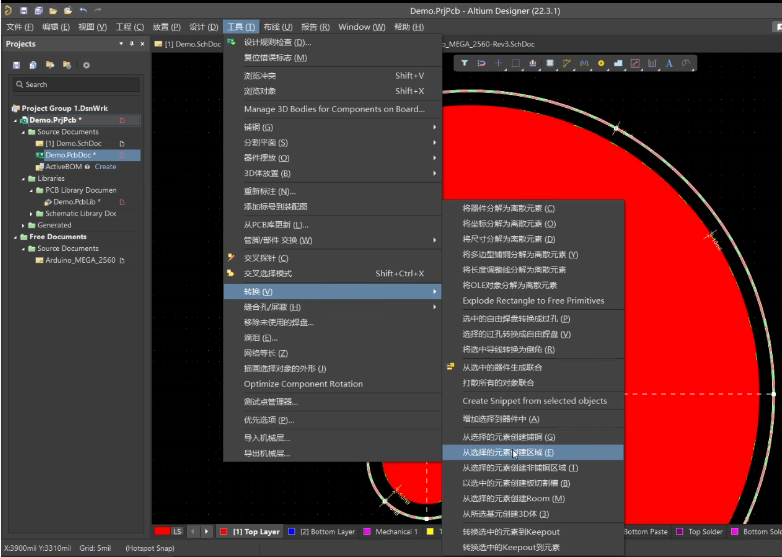Viewport: 782px width, 557px height.
Task: Open the 分割平面 (S) submenu
Action: tap(333, 143)
